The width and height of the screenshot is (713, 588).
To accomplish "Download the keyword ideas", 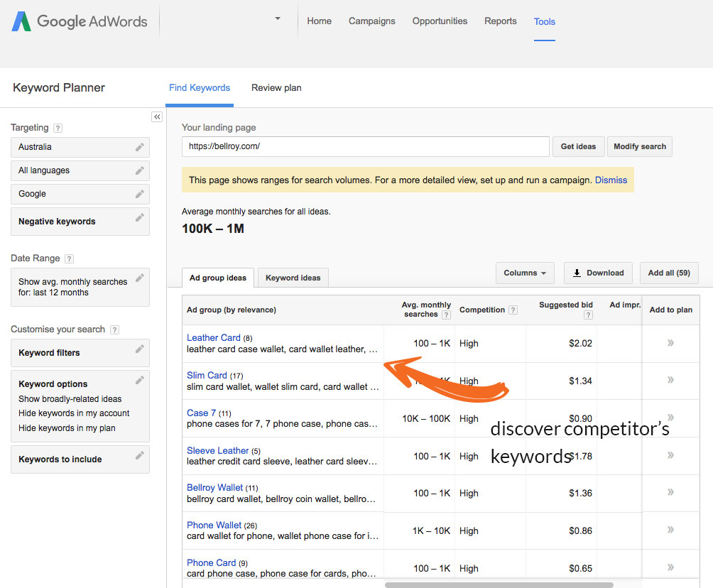I will pyautogui.click(x=598, y=273).
